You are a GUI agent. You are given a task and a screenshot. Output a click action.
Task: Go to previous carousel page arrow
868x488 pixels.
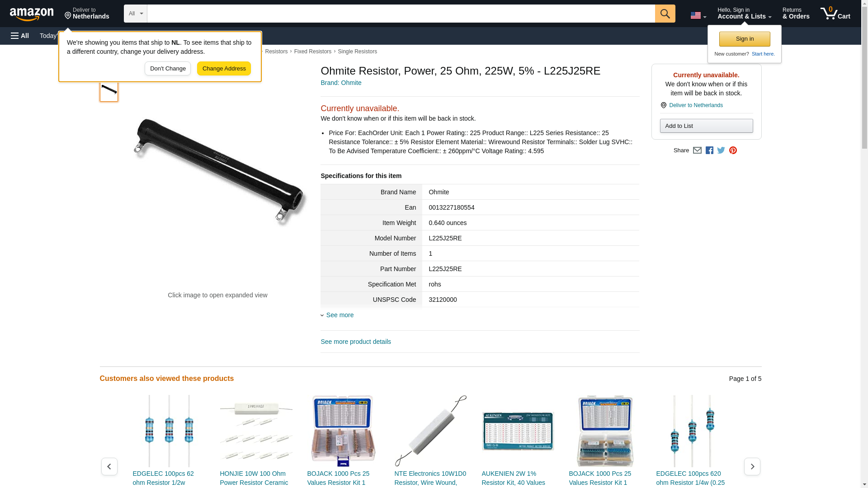point(109,466)
